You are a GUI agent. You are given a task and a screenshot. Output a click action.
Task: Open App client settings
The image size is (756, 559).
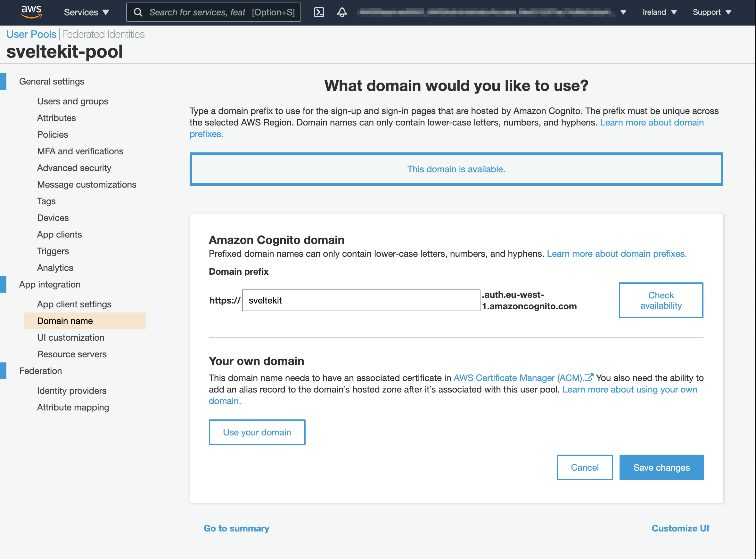click(74, 304)
